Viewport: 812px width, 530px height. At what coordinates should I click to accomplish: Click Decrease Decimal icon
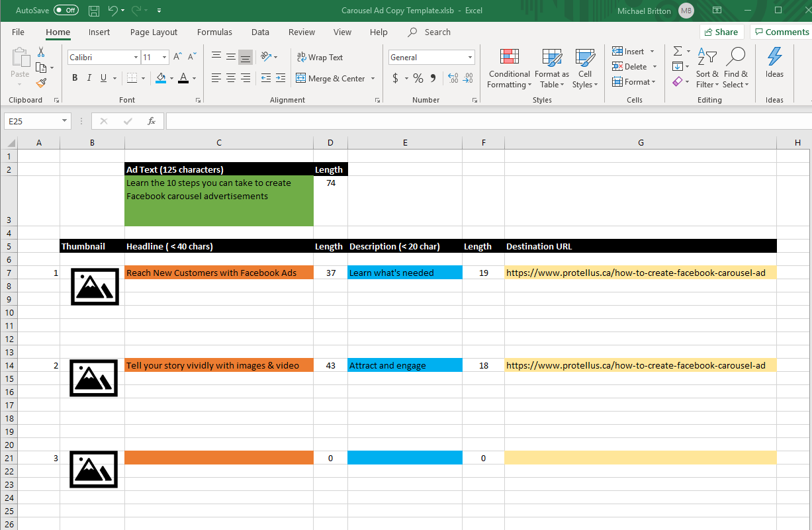coord(468,78)
